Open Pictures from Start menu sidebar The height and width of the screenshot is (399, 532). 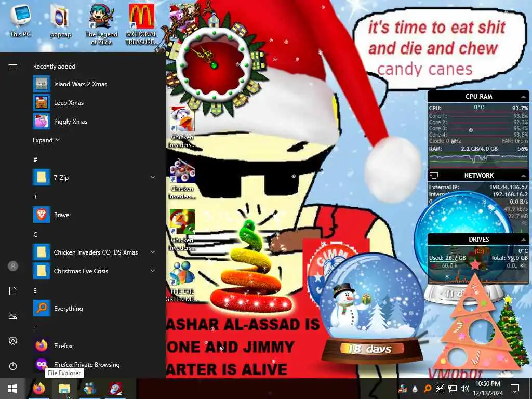tap(13, 316)
